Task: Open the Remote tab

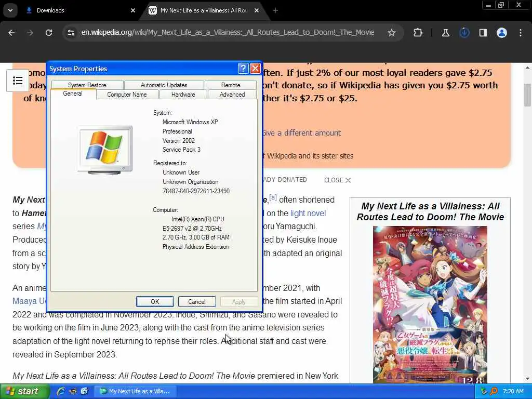Action: 231,85
